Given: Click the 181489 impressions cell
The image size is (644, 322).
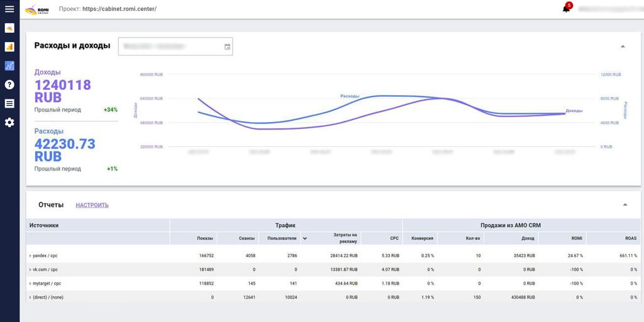Looking at the screenshot, I should click(x=206, y=269).
